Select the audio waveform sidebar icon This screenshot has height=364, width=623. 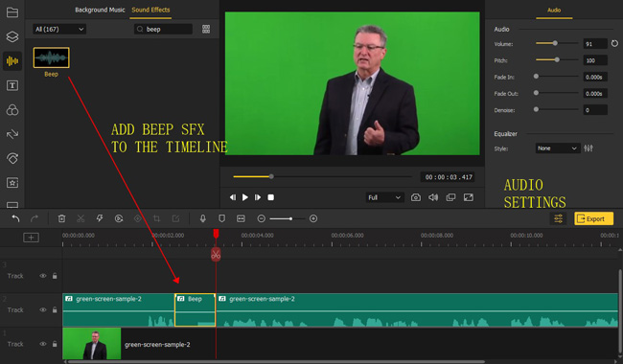pos(12,61)
